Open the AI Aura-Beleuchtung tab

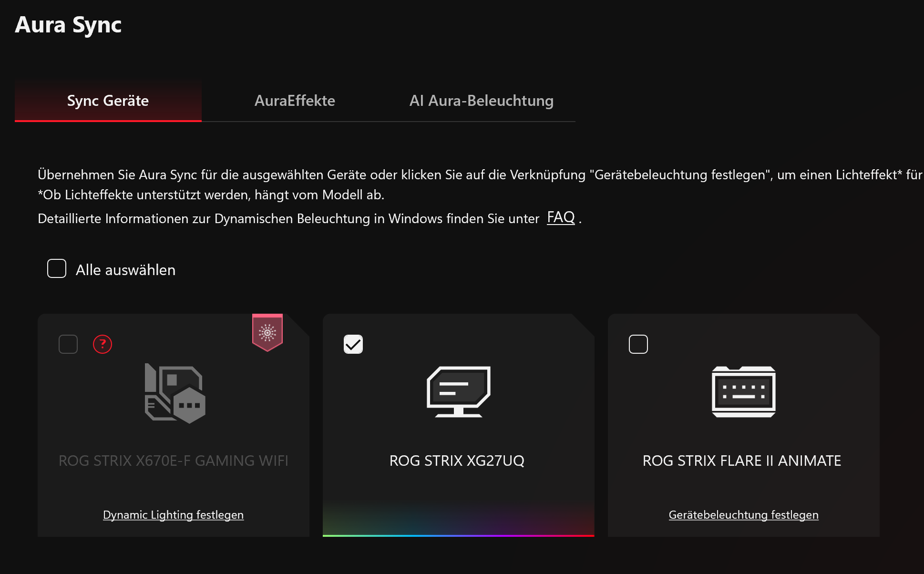(482, 101)
